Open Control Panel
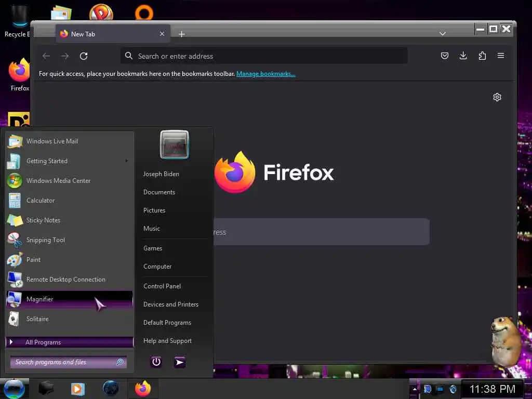 pyautogui.click(x=162, y=286)
